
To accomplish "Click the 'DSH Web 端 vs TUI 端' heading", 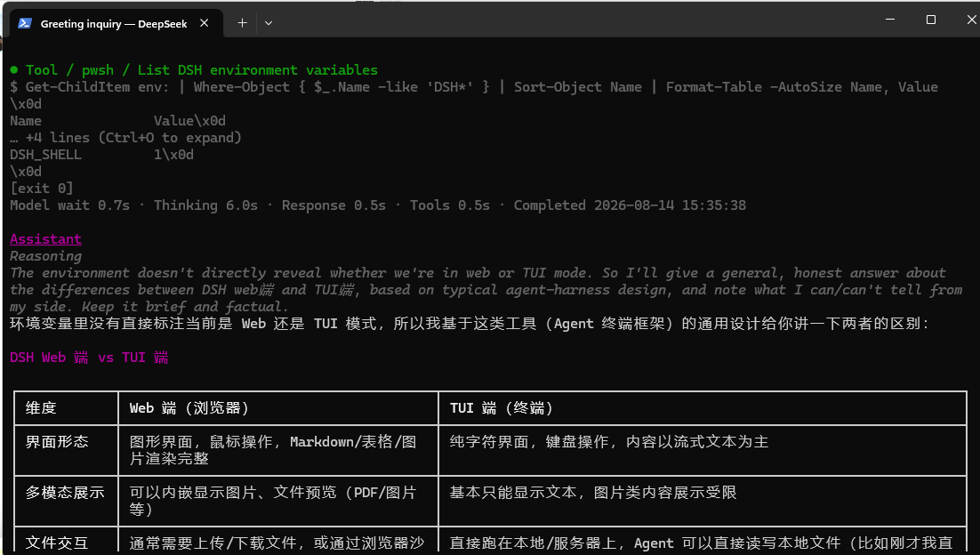I will [x=90, y=357].
